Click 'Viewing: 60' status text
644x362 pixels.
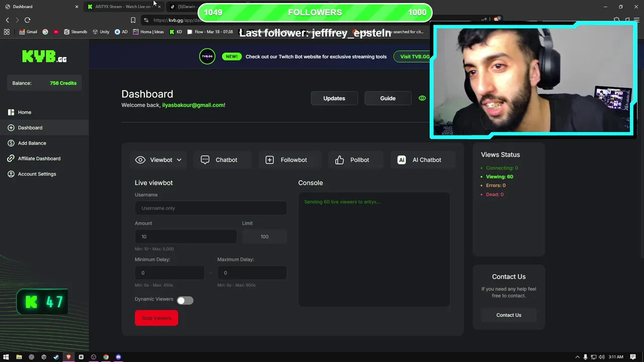point(500,176)
